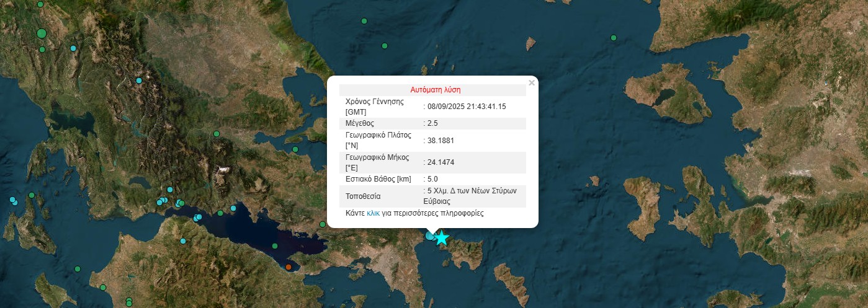
Task: Click the 'Μέγεθος' label
Action: [x=360, y=123]
